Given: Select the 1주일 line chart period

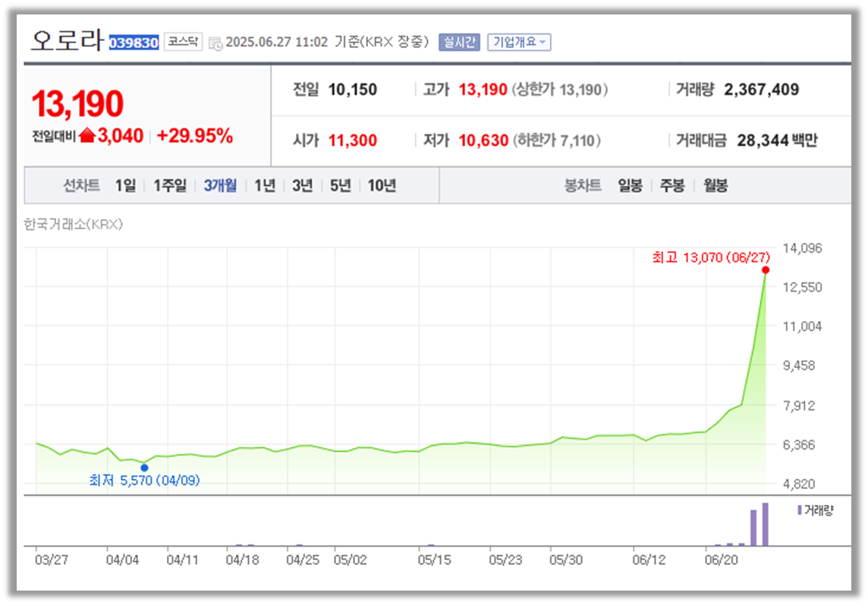Looking at the screenshot, I should (170, 186).
